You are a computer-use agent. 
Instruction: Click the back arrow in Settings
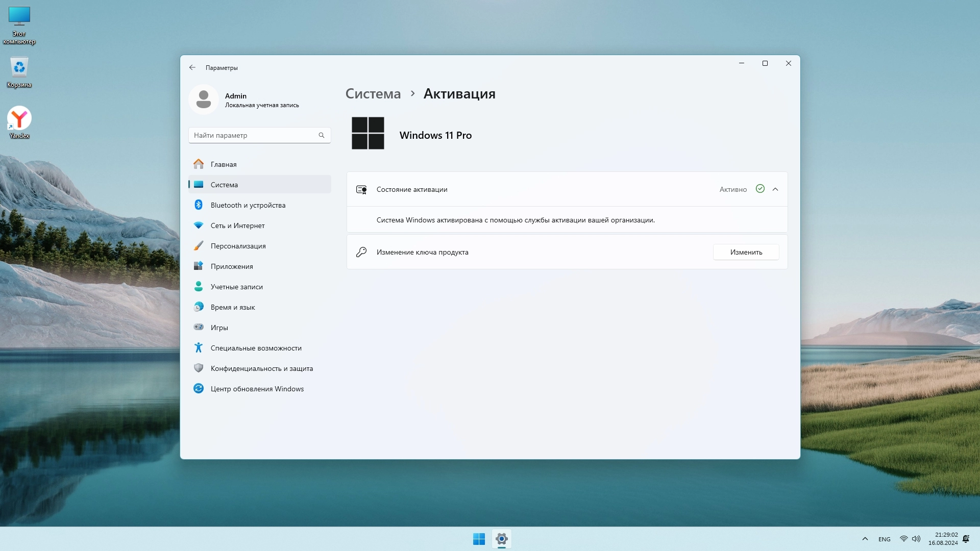pos(192,67)
